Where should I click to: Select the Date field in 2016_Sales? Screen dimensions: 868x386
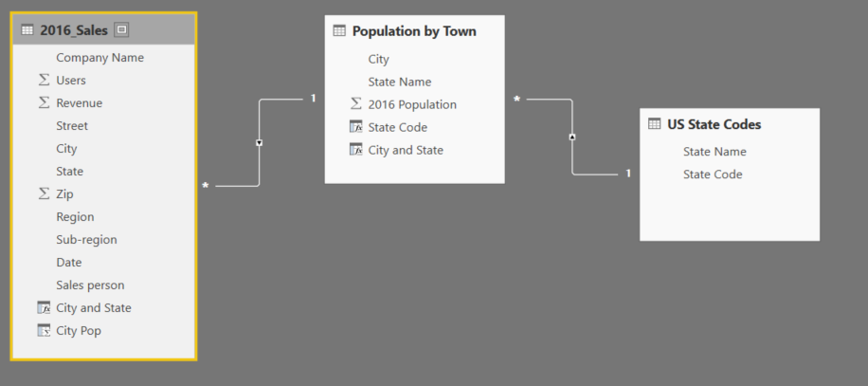[x=69, y=263]
